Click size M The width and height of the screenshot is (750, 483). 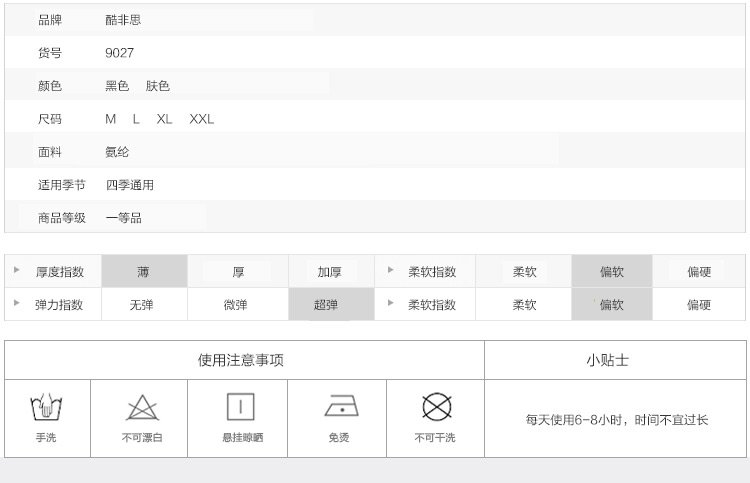tap(110, 119)
